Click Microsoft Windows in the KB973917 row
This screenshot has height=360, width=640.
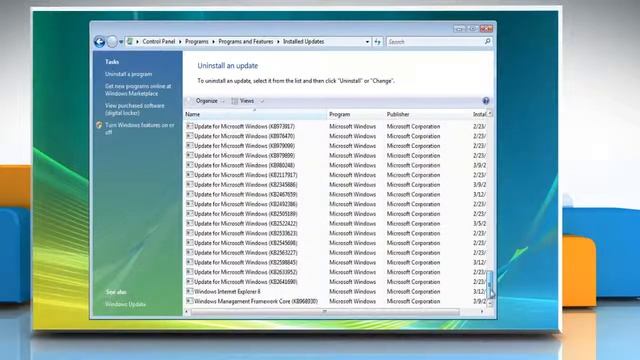352,127
